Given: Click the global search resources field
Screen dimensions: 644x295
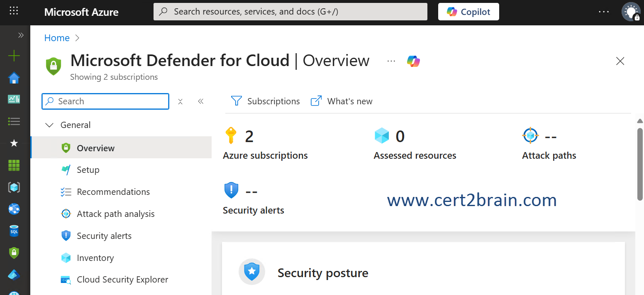Looking at the screenshot, I should [290, 12].
